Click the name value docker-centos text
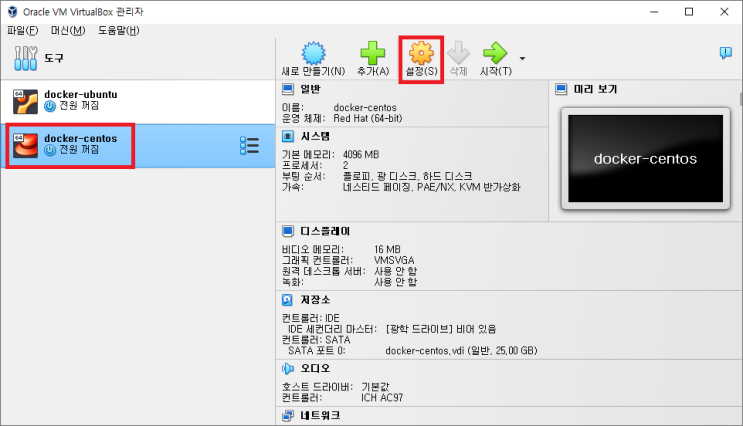743x426 pixels. coord(365,108)
